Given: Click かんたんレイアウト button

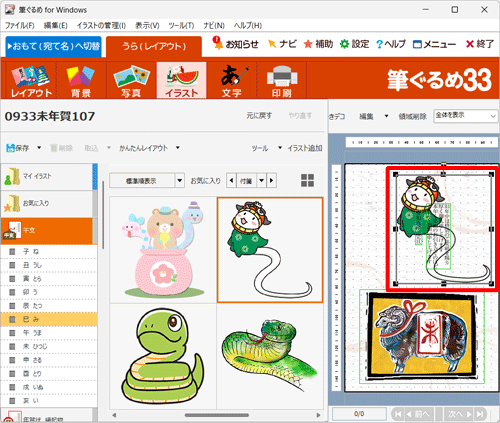Looking at the screenshot, I should click(x=143, y=148).
